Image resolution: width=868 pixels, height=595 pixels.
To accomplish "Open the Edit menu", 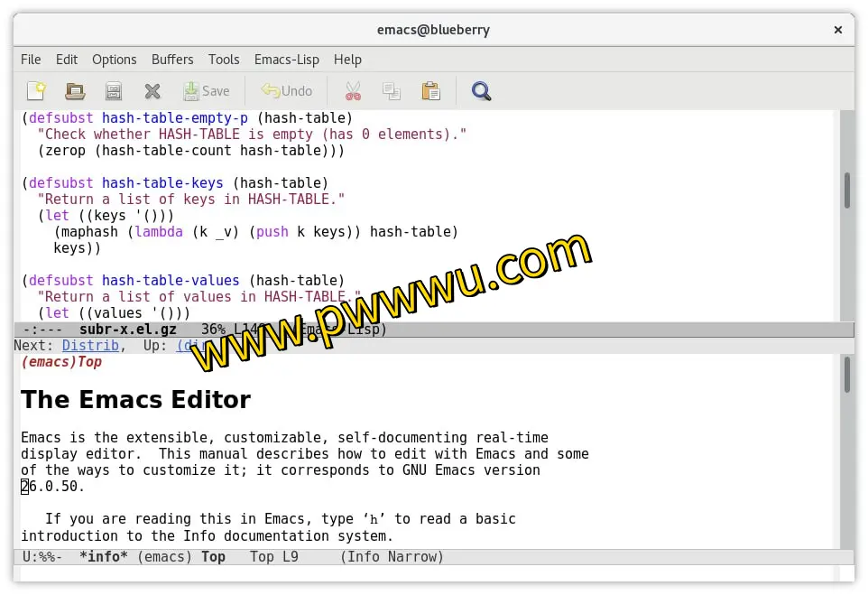I will point(66,60).
